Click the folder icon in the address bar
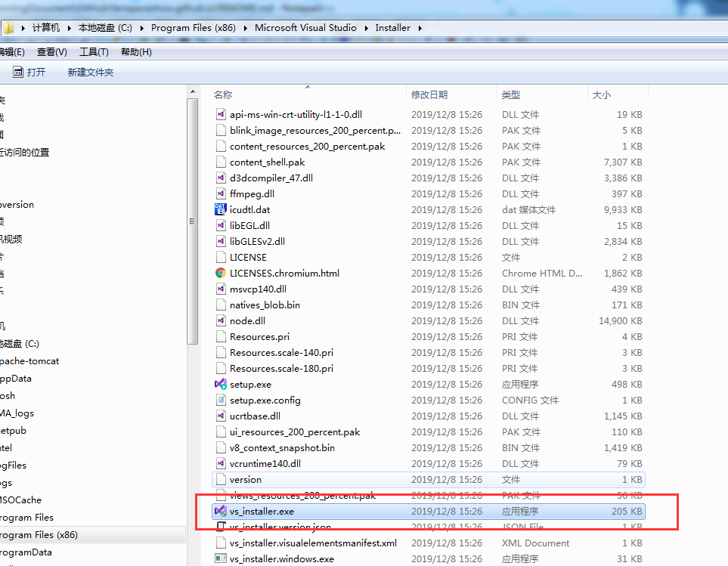Viewport: 728px width, 566px height. 8,28
